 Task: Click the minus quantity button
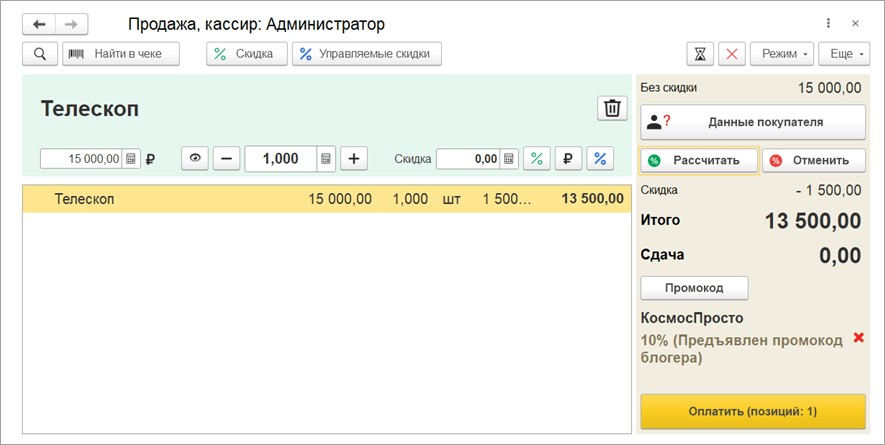click(x=226, y=158)
